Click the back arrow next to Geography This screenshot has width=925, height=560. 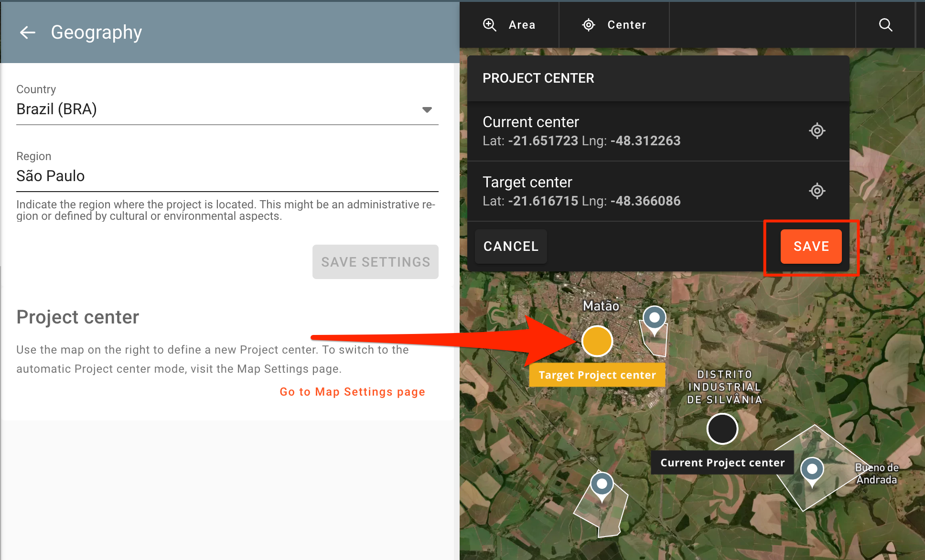click(28, 32)
